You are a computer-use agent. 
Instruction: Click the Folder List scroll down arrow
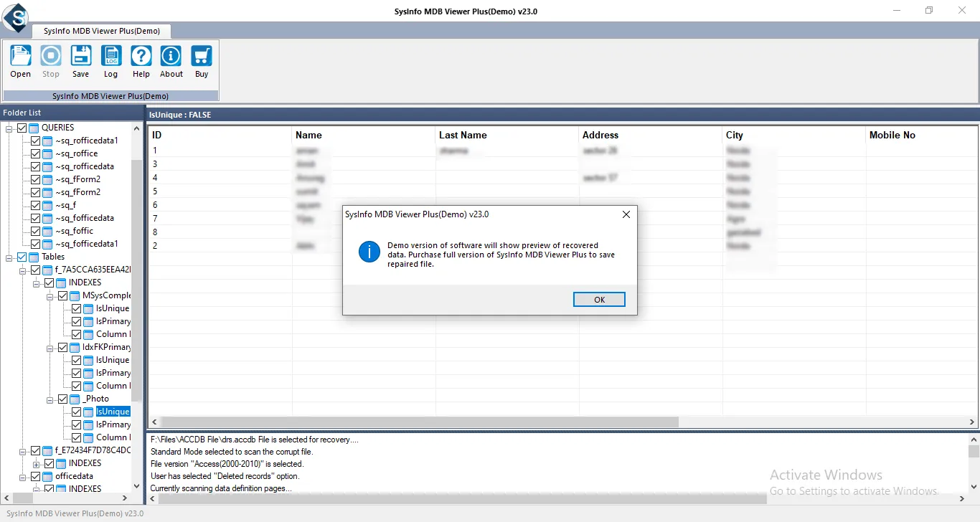click(x=136, y=485)
